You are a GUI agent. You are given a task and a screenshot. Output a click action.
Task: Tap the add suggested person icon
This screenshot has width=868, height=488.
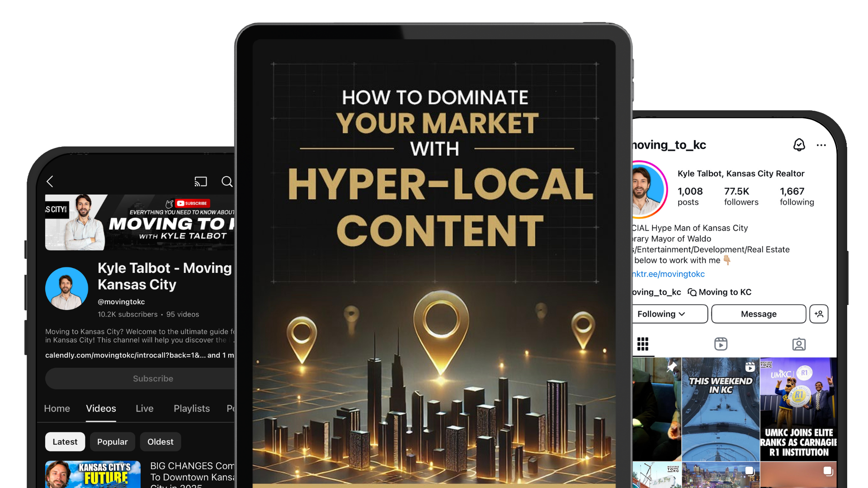coord(819,314)
